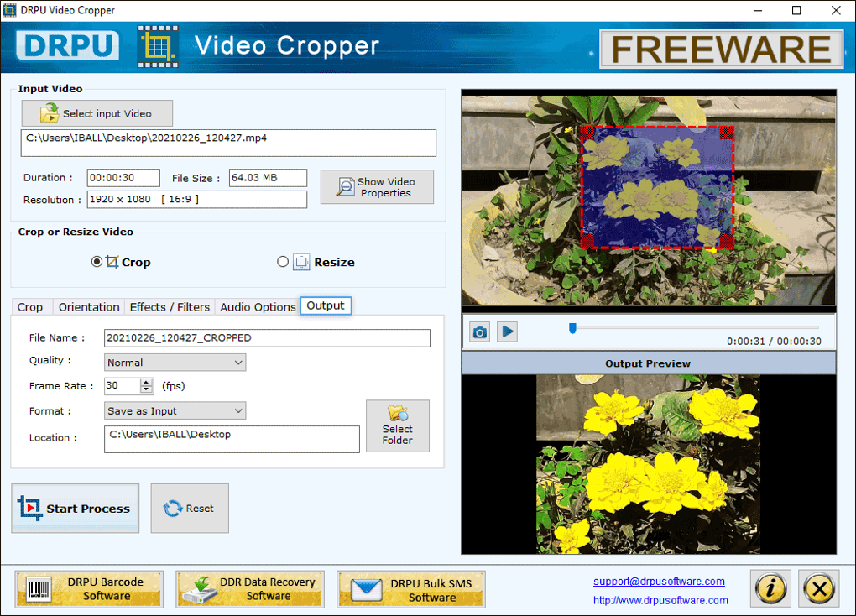
Task: Click the File Name input field
Action: click(x=267, y=337)
